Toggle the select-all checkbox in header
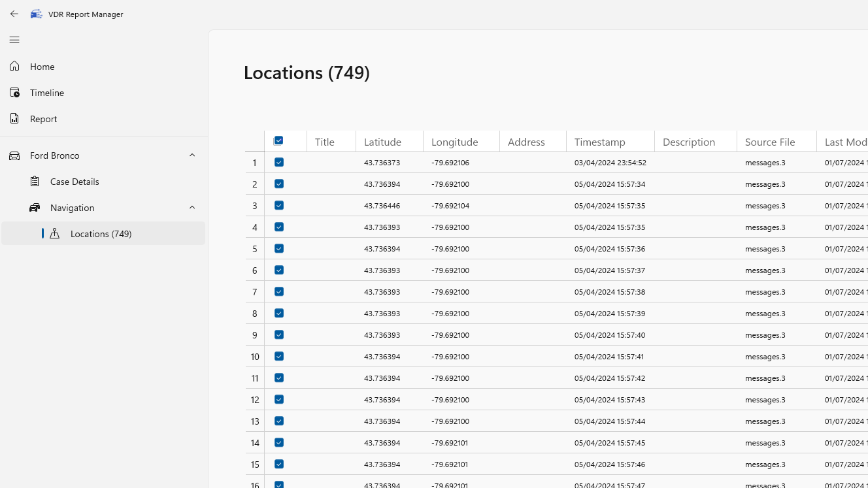 [278, 140]
